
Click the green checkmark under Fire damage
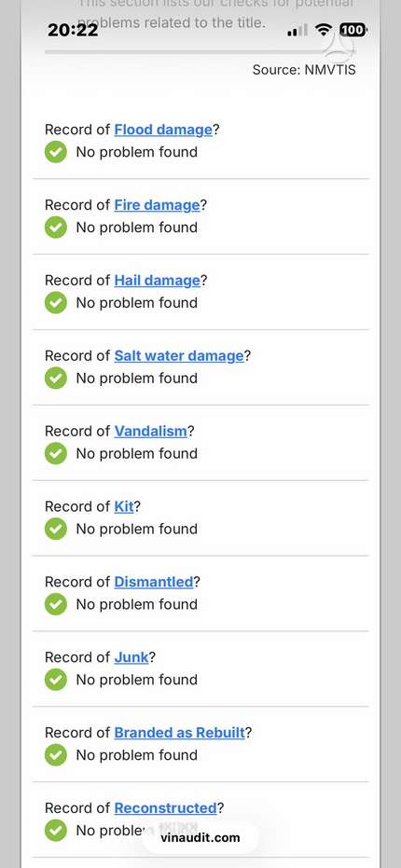[55, 227]
